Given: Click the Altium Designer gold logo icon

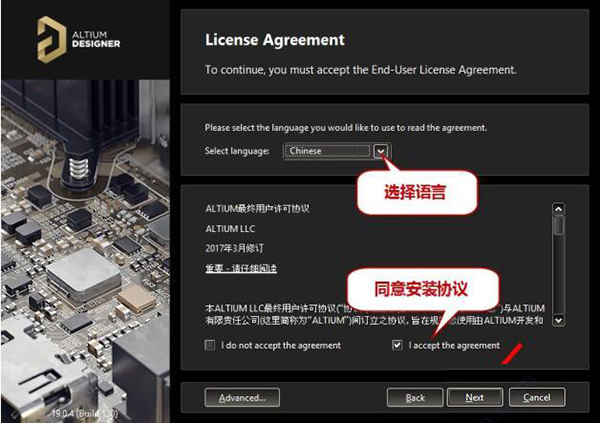Looking at the screenshot, I should pyautogui.click(x=51, y=39).
